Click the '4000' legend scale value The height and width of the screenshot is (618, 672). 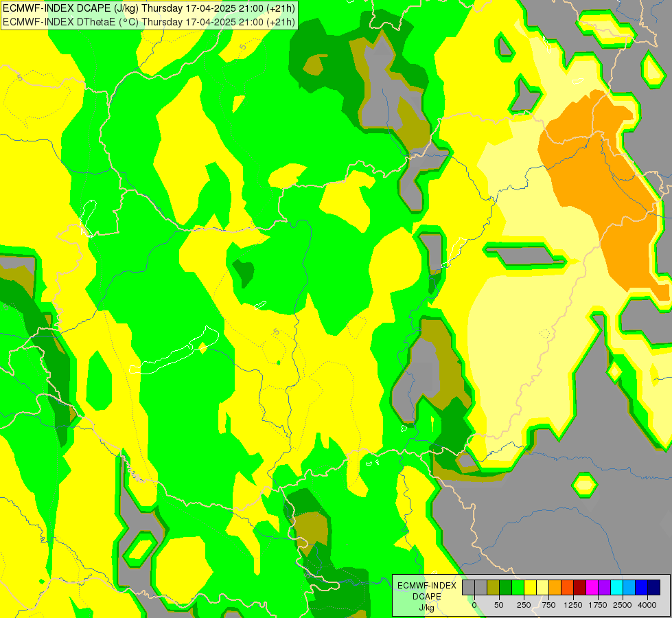click(x=647, y=605)
